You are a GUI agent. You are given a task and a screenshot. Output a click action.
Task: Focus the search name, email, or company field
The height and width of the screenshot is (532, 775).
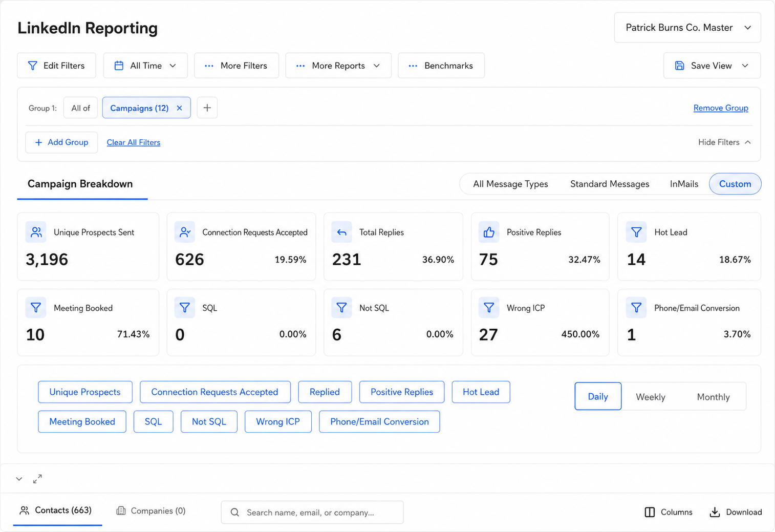[x=312, y=512]
